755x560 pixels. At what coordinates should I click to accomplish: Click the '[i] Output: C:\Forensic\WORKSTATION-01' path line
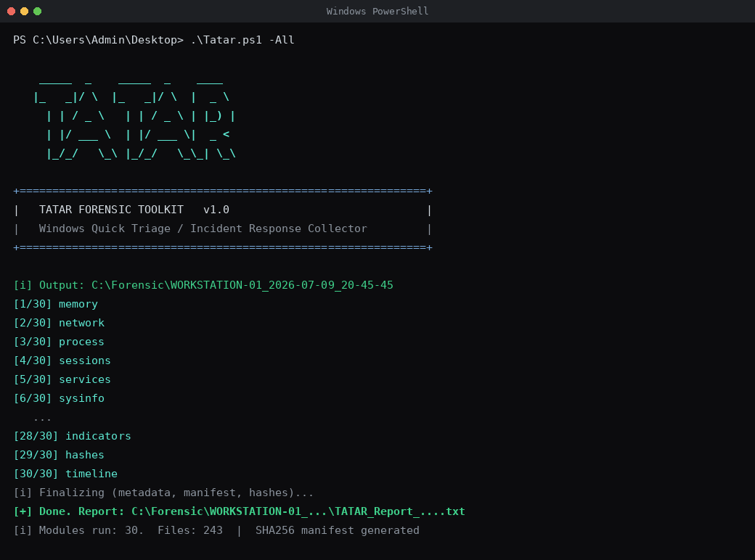[203, 285]
